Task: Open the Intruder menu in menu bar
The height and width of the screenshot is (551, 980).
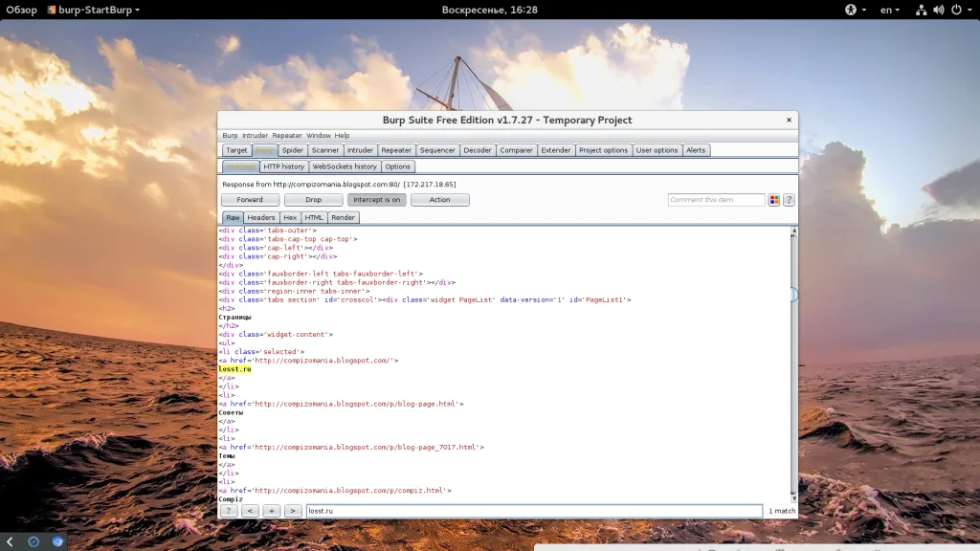Action: click(255, 136)
